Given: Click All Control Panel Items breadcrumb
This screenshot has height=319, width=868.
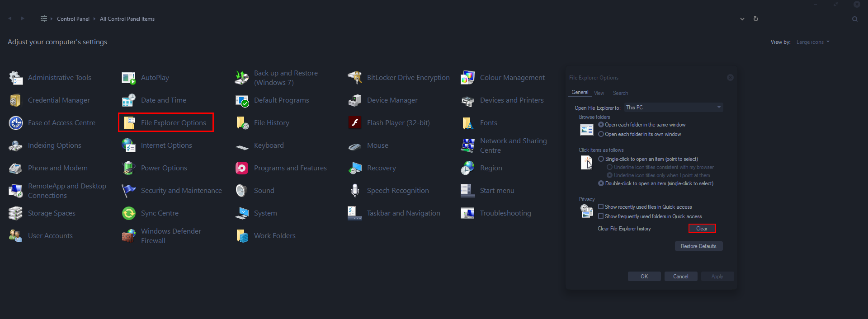Looking at the screenshot, I should [x=127, y=19].
